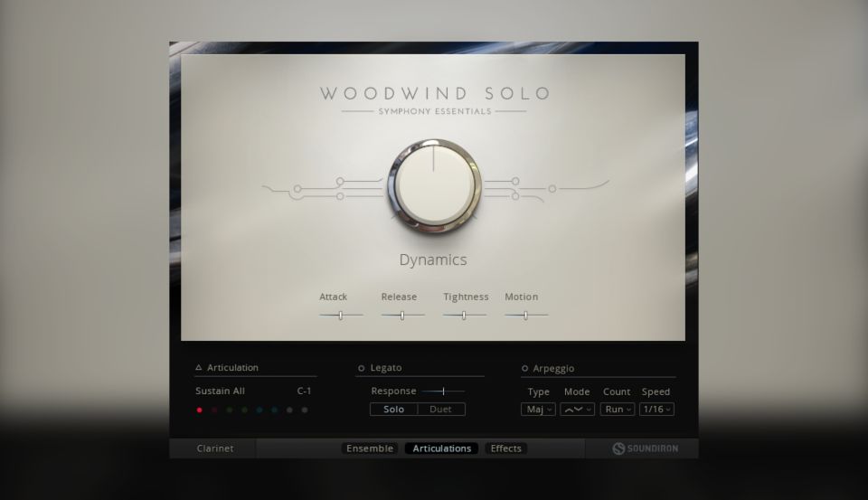This screenshot has width=868, height=500.
Task: Click the Soundiron logo
Action: click(x=645, y=448)
